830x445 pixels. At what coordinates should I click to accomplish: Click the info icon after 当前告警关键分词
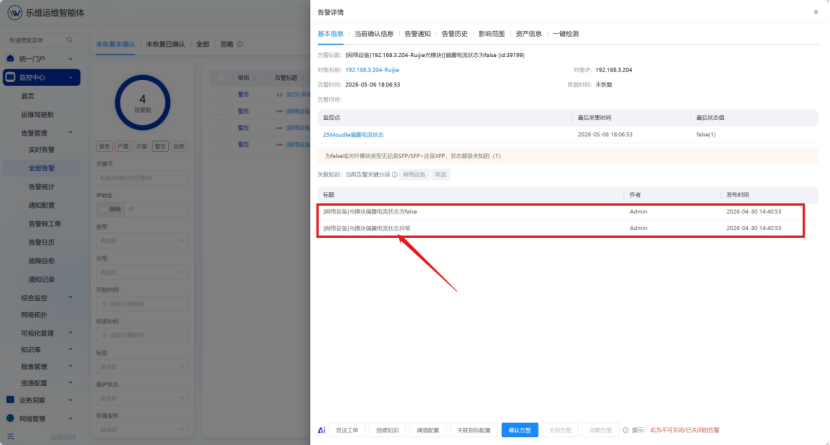coord(394,175)
